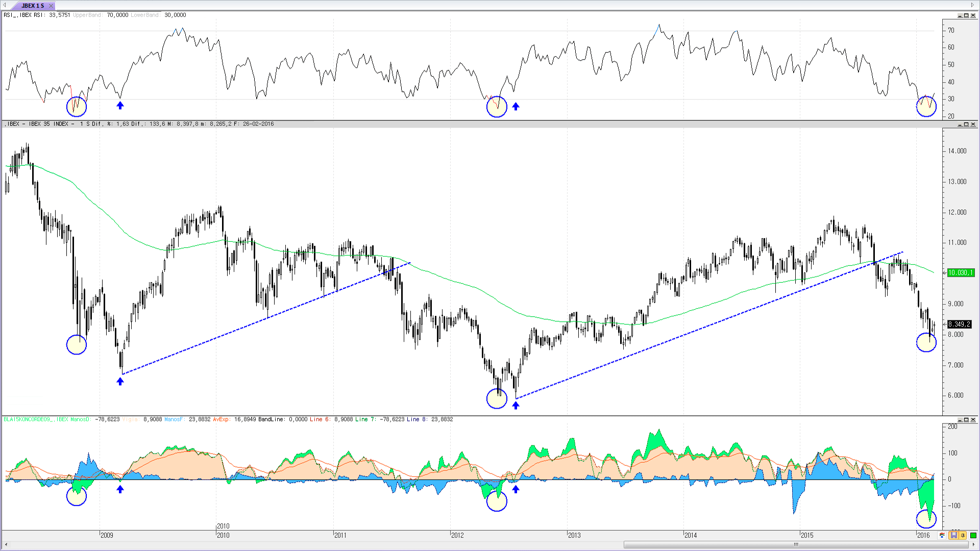Maximize the IBEX 35 price panel

[x=966, y=124]
